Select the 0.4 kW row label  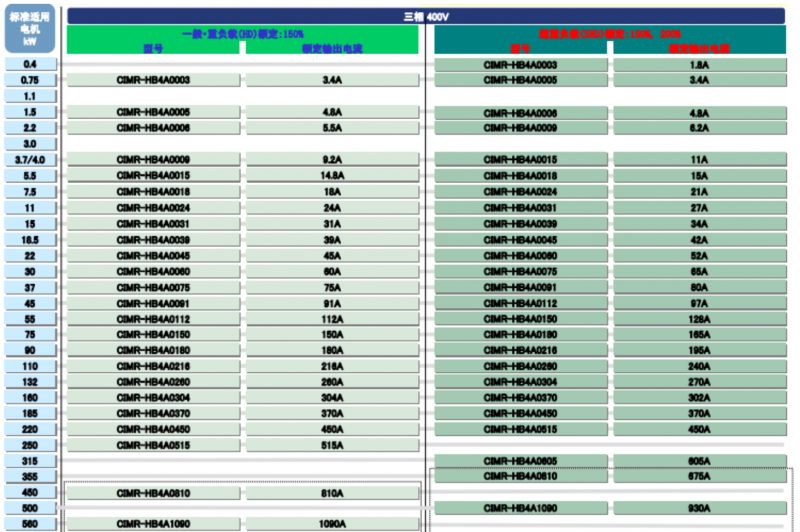(x=30, y=64)
